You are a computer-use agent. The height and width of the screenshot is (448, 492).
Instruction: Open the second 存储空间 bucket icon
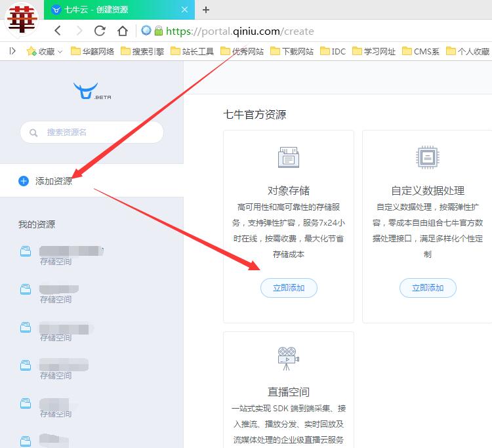click(x=26, y=289)
